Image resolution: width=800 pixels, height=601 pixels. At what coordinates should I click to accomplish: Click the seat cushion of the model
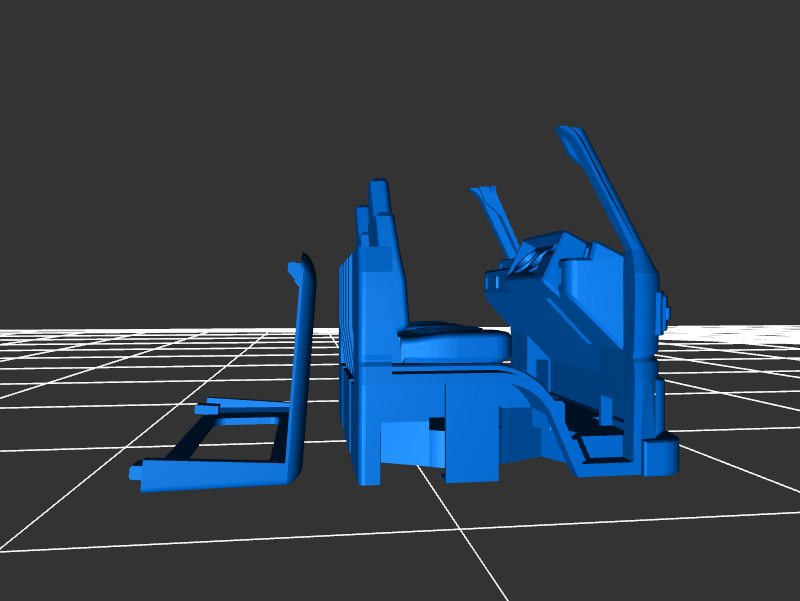(x=452, y=342)
